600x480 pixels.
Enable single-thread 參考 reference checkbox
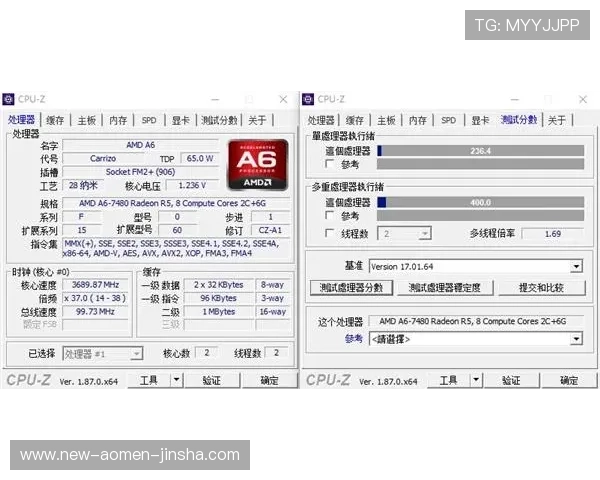[329, 164]
